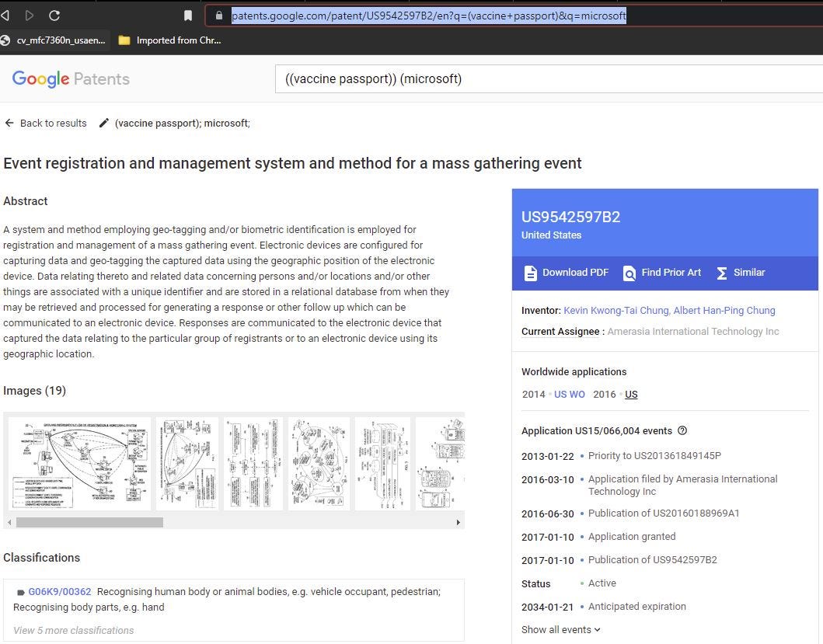823x644 pixels.
Task: Click Find Prior Art label
Action: tap(671, 273)
